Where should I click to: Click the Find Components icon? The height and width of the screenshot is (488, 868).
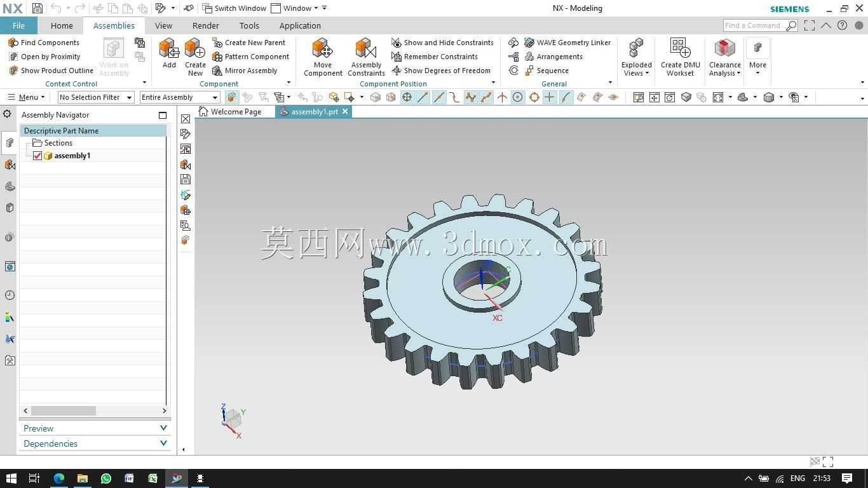pyautogui.click(x=13, y=43)
